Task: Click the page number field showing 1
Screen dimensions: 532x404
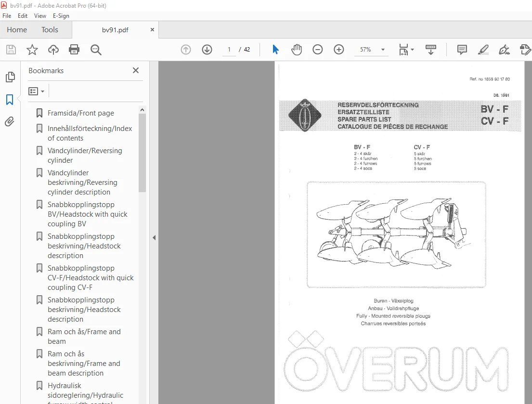Action: [229, 50]
